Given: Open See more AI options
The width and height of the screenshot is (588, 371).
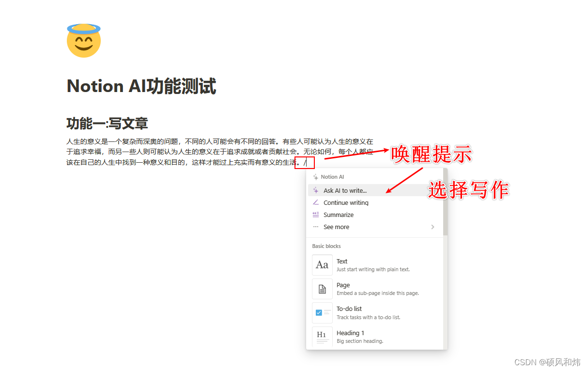Looking at the screenshot, I should [x=375, y=227].
